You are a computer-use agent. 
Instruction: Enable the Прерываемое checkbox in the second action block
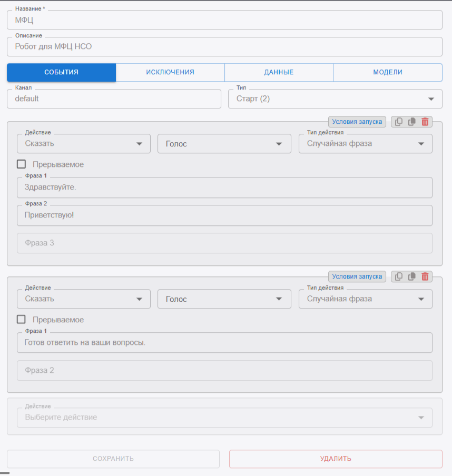(x=22, y=320)
